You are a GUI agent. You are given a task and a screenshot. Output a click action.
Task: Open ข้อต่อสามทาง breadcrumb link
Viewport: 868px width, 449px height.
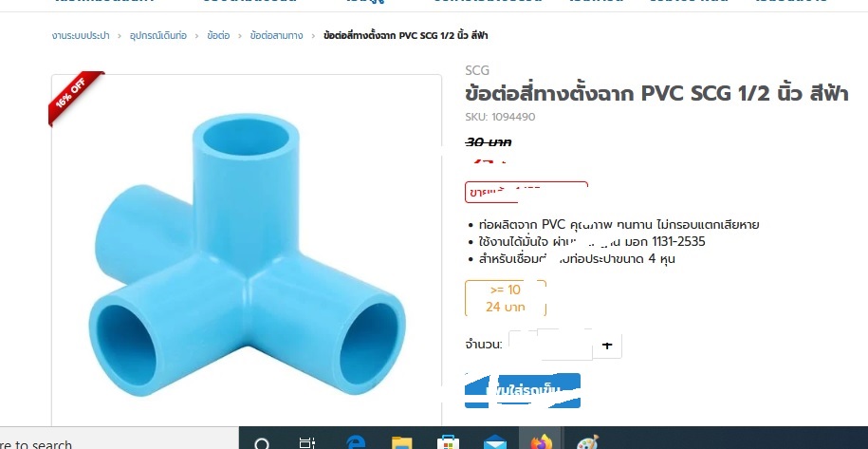tap(276, 36)
